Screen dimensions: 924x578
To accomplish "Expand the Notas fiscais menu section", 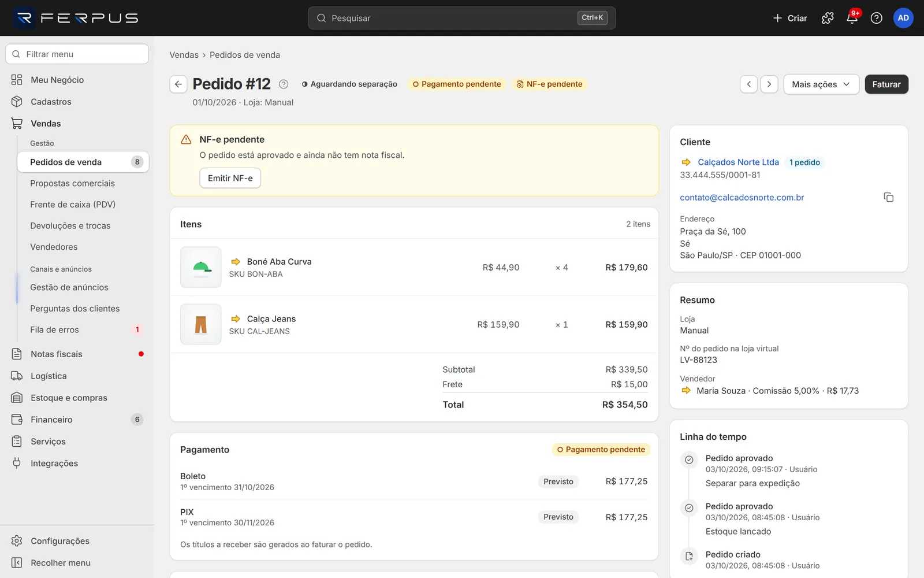I will 77,354.
